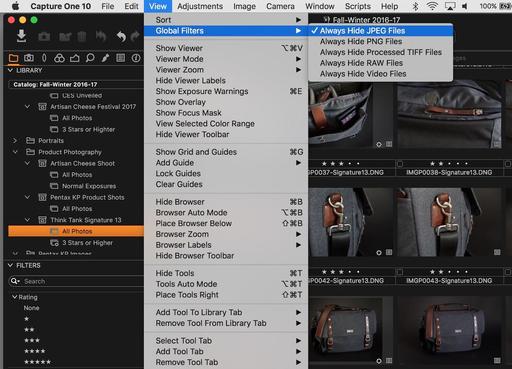Open the Info circle tool tab
512x369 pixels.
[x=136, y=58]
